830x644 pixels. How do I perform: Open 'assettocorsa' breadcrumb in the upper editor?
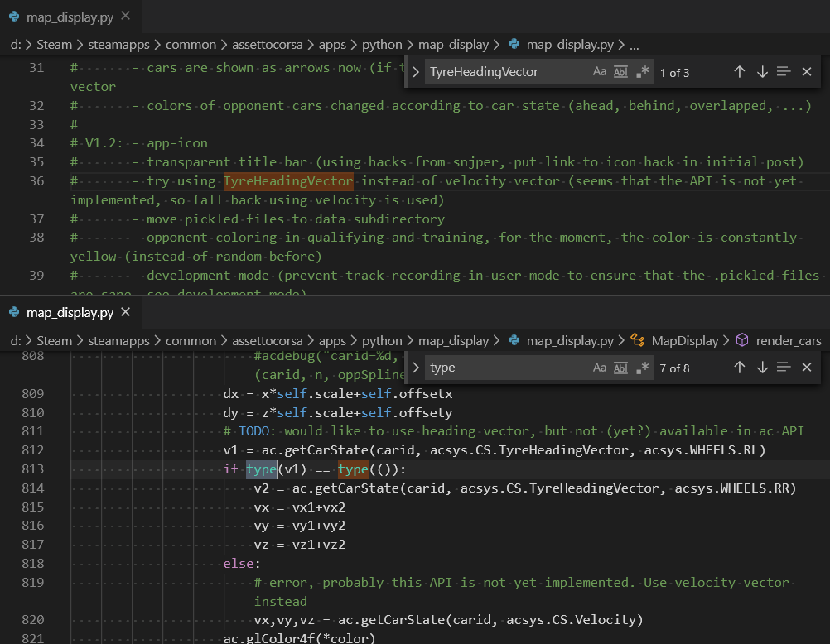[268, 45]
